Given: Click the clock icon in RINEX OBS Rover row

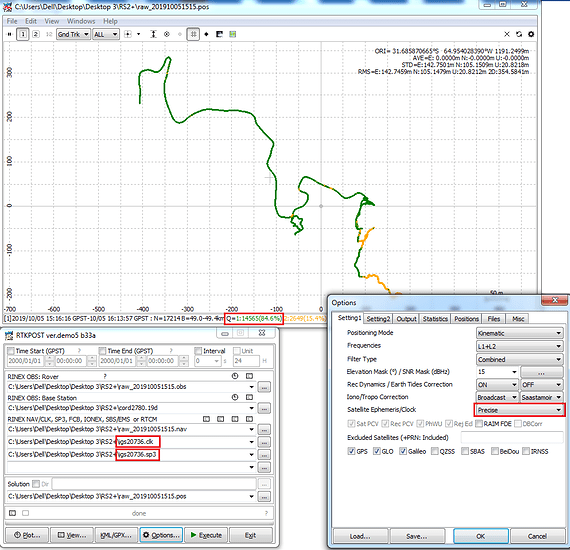Looking at the screenshot, I should 235,376.
